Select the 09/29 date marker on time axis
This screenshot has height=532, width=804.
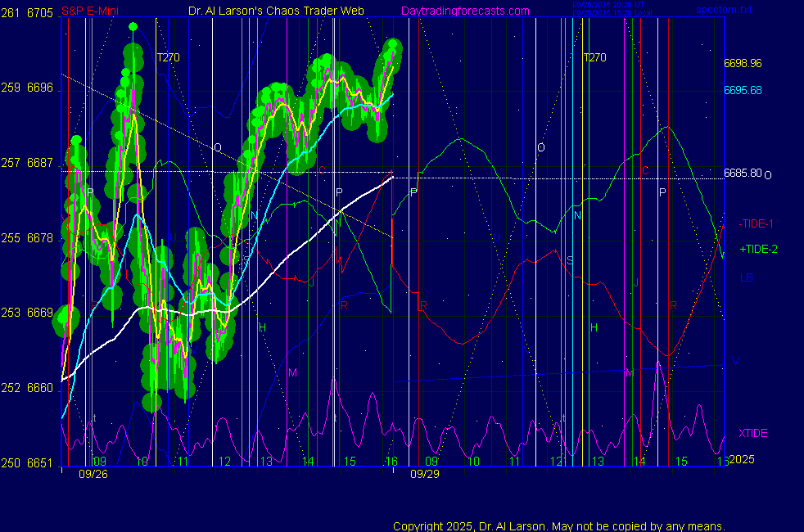424,474
